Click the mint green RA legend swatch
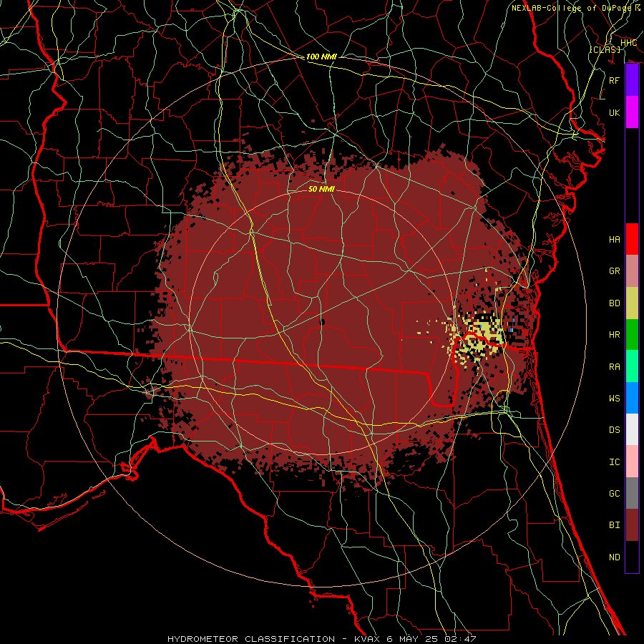The height and width of the screenshot is (644, 644). click(x=632, y=366)
